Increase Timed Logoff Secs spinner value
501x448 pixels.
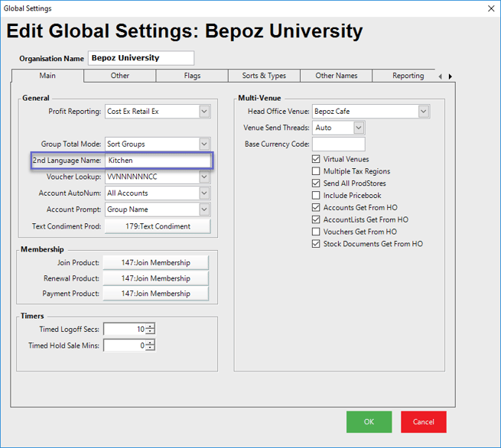click(150, 326)
